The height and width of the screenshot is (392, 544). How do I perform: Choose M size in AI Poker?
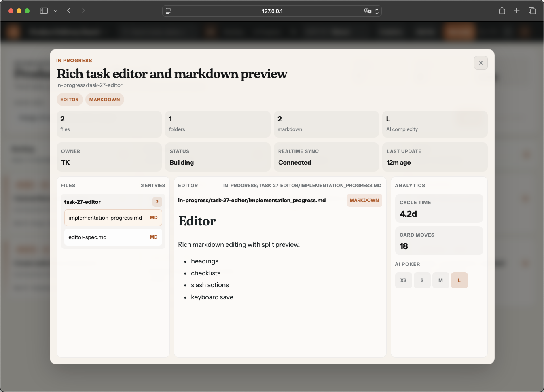(440, 280)
